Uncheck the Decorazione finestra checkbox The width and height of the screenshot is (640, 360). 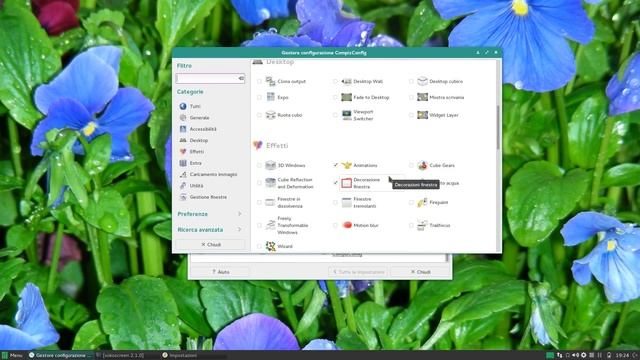(335, 183)
